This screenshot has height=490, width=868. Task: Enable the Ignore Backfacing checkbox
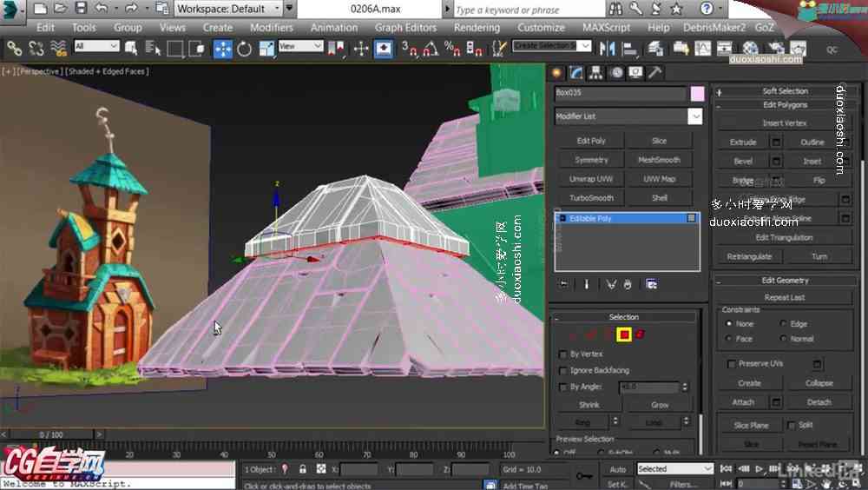(x=563, y=370)
